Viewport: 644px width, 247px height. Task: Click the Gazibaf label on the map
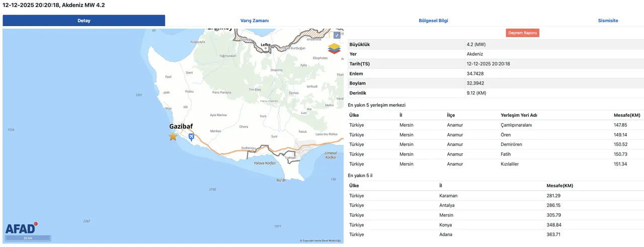[181, 127]
